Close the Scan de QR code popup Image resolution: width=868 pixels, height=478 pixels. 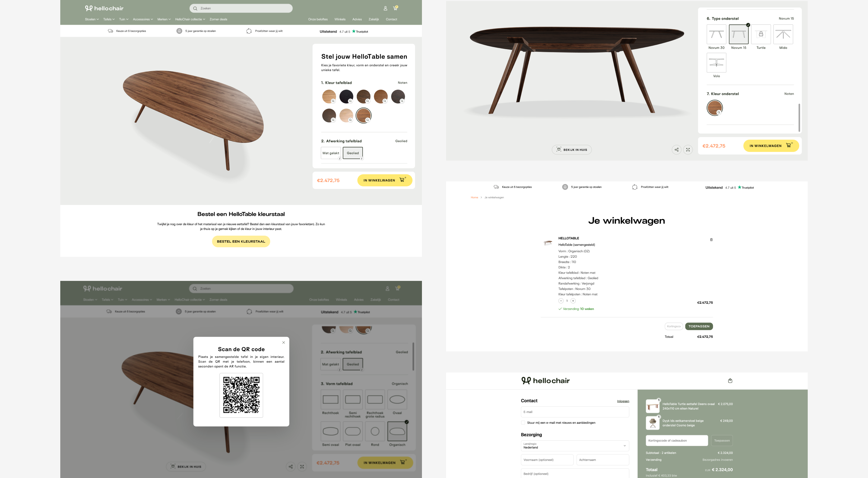(x=283, y=343)
